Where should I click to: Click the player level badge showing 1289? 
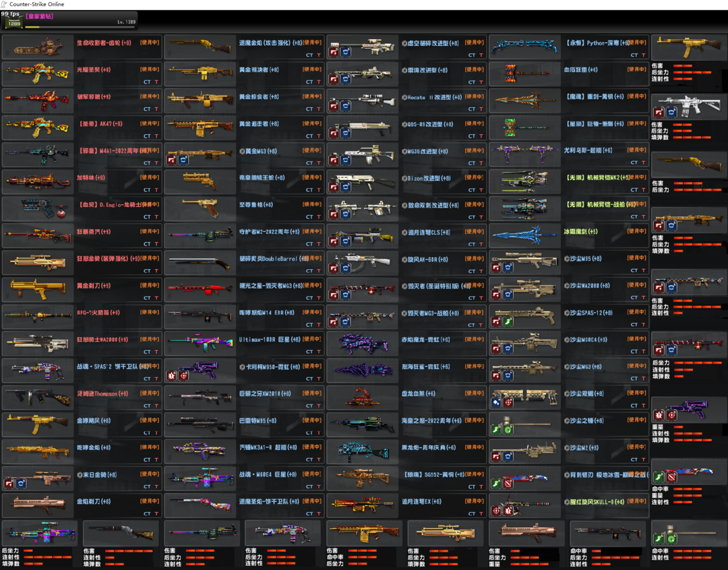[x=13, y=23]
